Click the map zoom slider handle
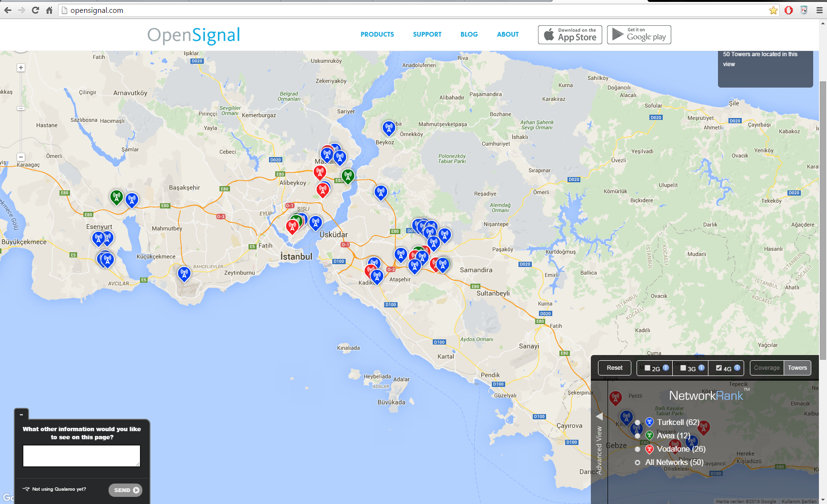827x504 pixels. click(20, 109)
